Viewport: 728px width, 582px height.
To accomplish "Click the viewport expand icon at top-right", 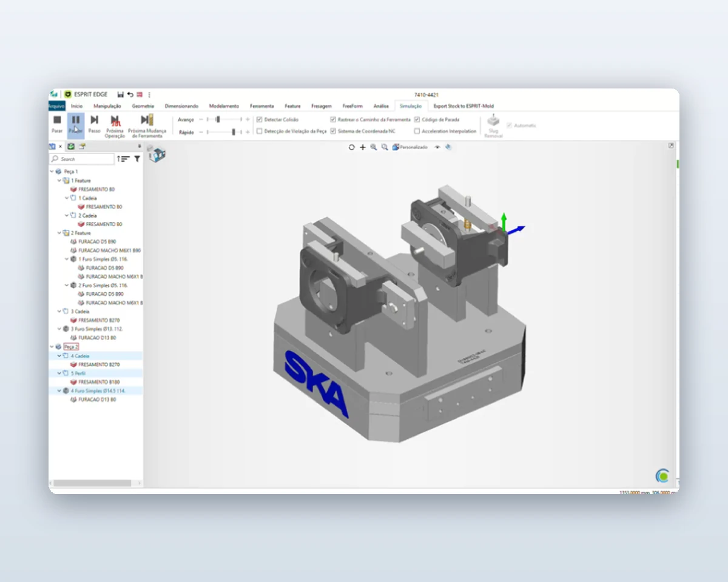I will [x=672, y=145].
